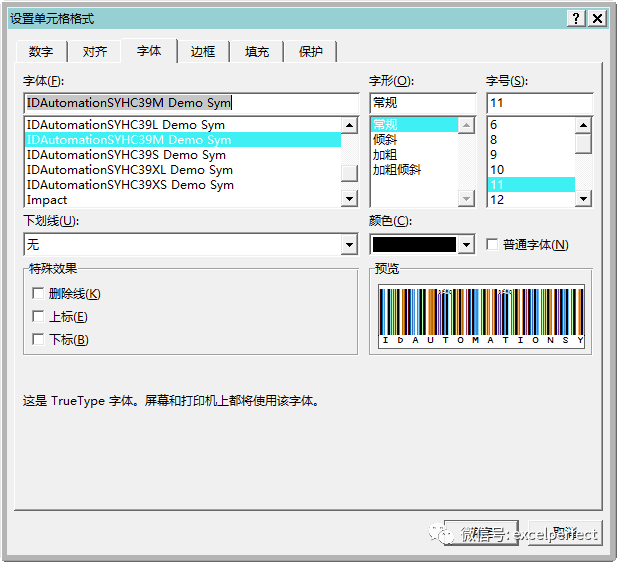Click the help question mark button

click(576, 18)
